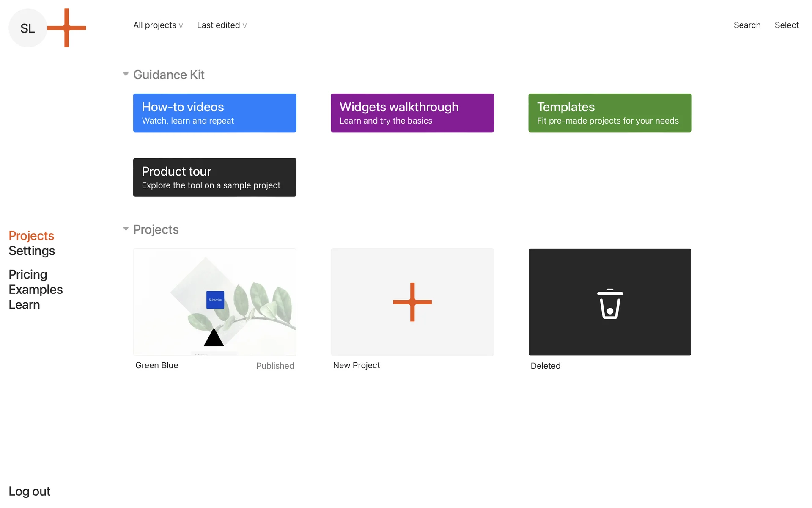Collapse the Guidance Kit section
Image resolution: width=812 pixels, height=508 pixels.
pyautogui.click(x=126, y=74)
